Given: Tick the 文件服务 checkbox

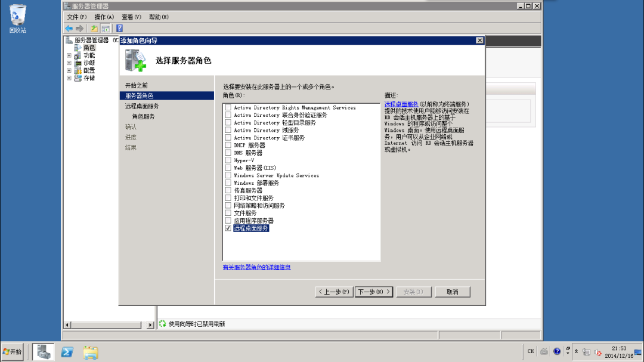Looking at the screenshot, I should tap(228, 213).
